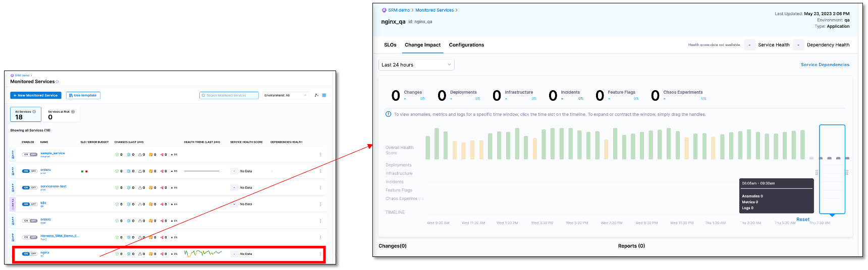Toggle the enabled switch for k8s service
Image resolution: width=868 pixels, height=270 pixels.
point(30,205)
